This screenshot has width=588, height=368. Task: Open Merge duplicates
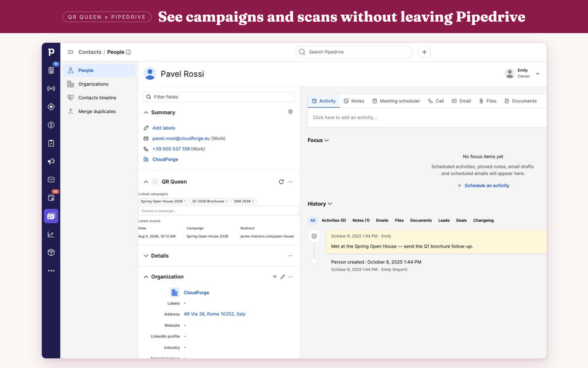[97, 111]
